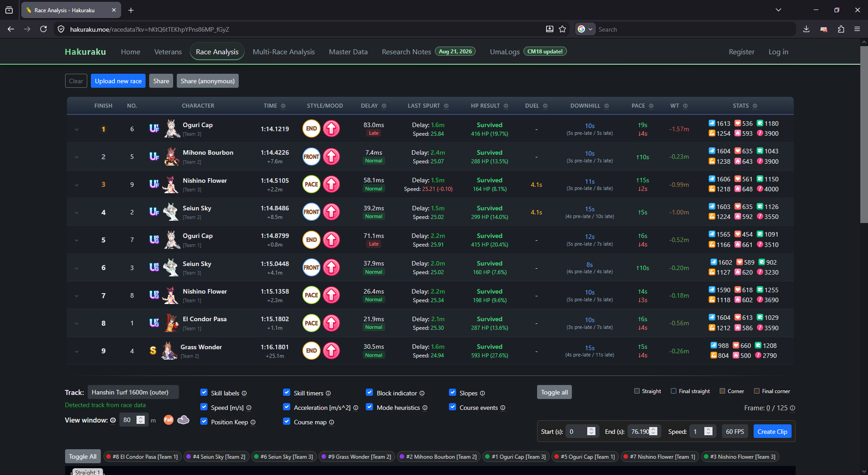Click the LAST SPURT info icon
The image size is (868, 475).
(x=446, y=106)
